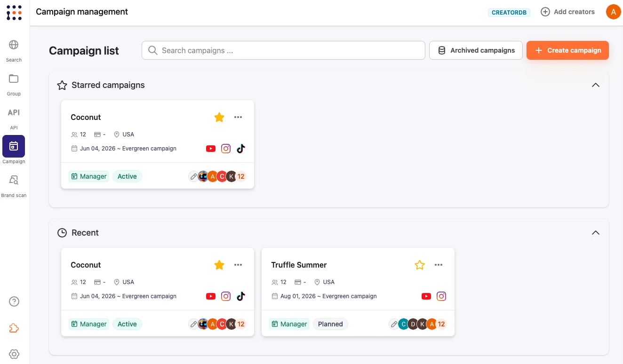Viewport: 623px width, 364px height.
Task: Click the 12 member count on Truffle Summer avatars
Action: (441, 324)
